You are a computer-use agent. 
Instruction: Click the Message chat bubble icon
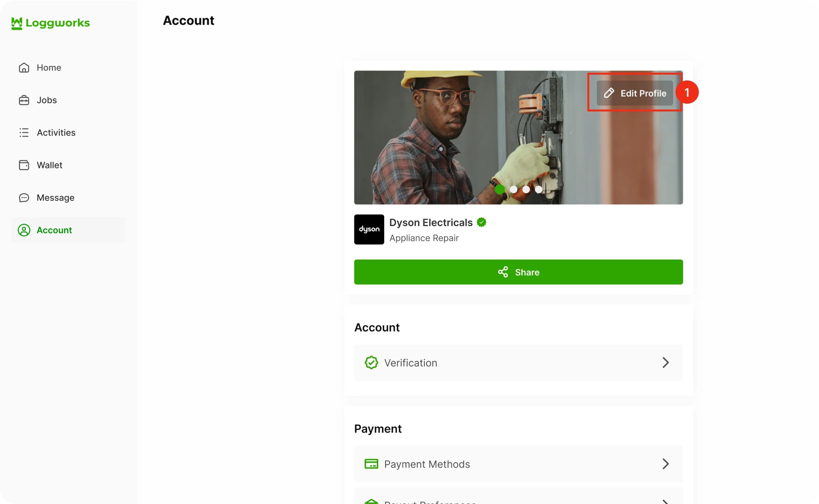24,198
